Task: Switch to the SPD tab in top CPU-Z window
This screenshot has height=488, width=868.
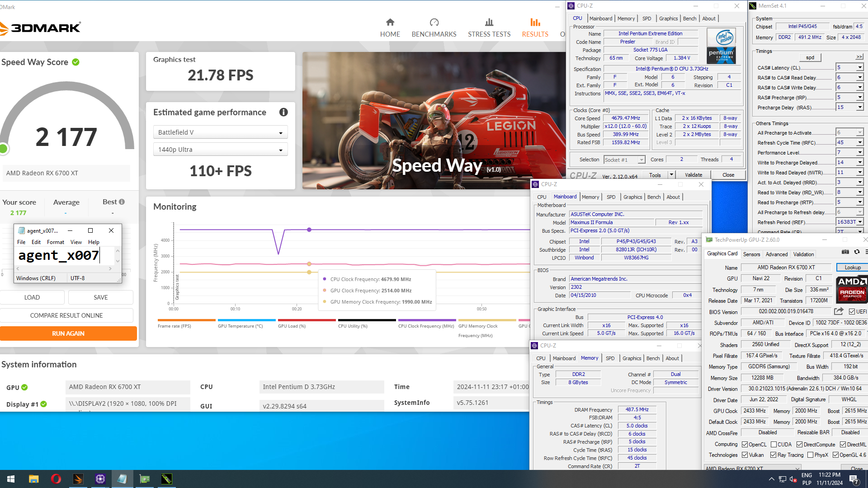Action: 647,19
